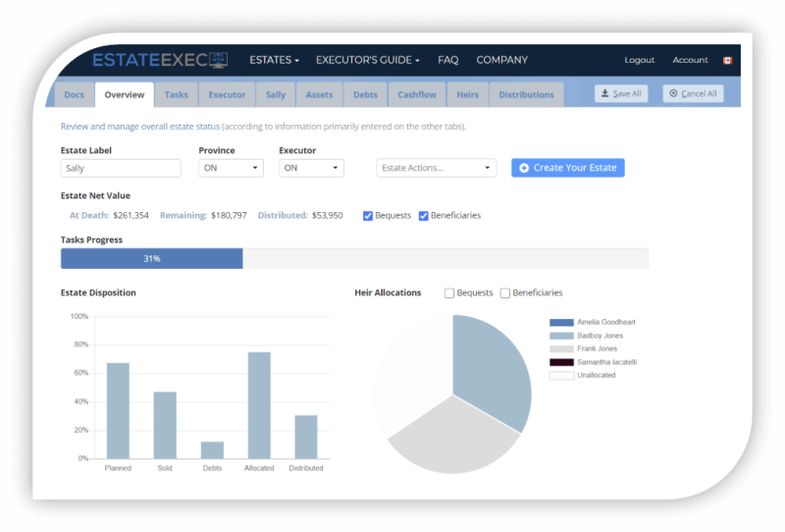Image resolution: width=785 pixels, height=532 pixels.
Task: Uncheck the Beneficiaries checkbox under Estate Net Value
Action: click(x=424, y=216)
